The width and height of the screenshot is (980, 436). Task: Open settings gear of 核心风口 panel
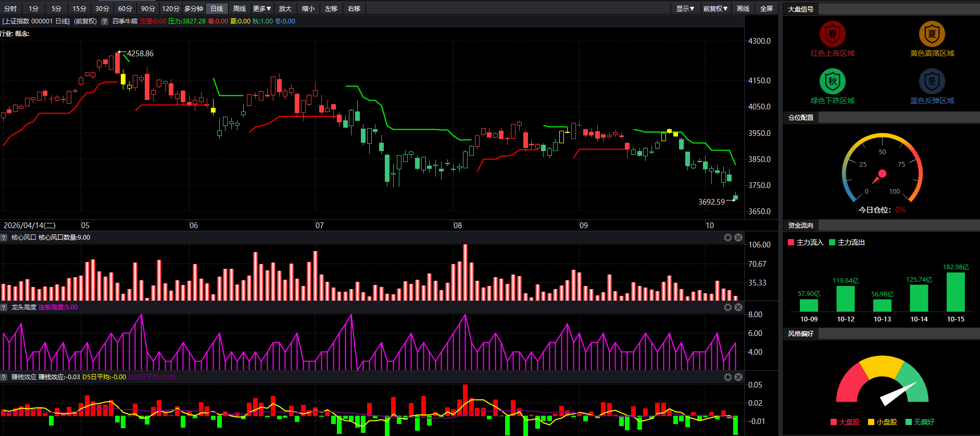click(x=728, y=238)
